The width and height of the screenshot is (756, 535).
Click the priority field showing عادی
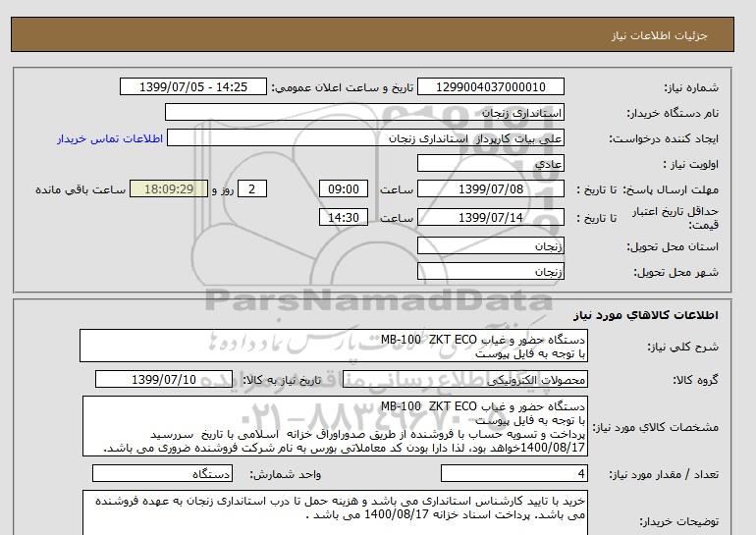[490, 163]
